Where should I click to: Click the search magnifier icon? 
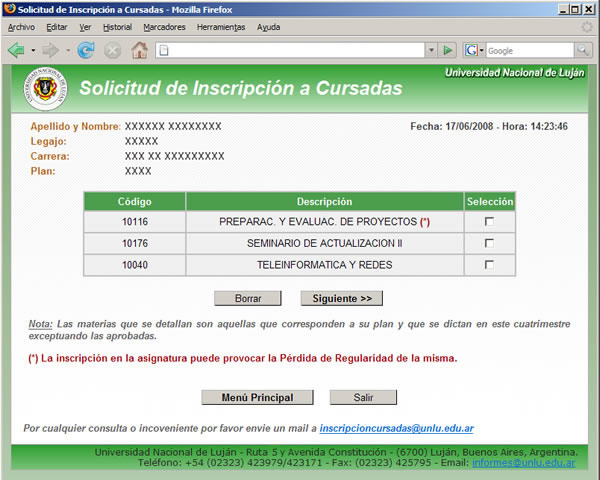582,50
